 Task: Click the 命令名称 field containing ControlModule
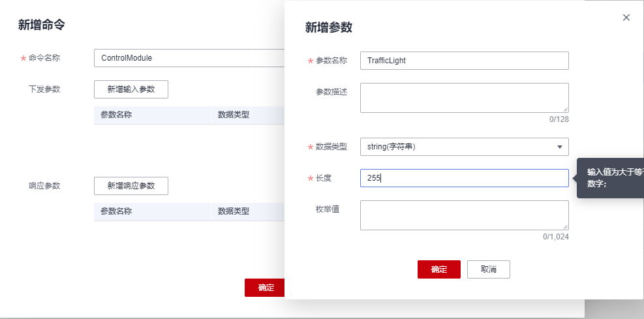(x=189, y=58)
